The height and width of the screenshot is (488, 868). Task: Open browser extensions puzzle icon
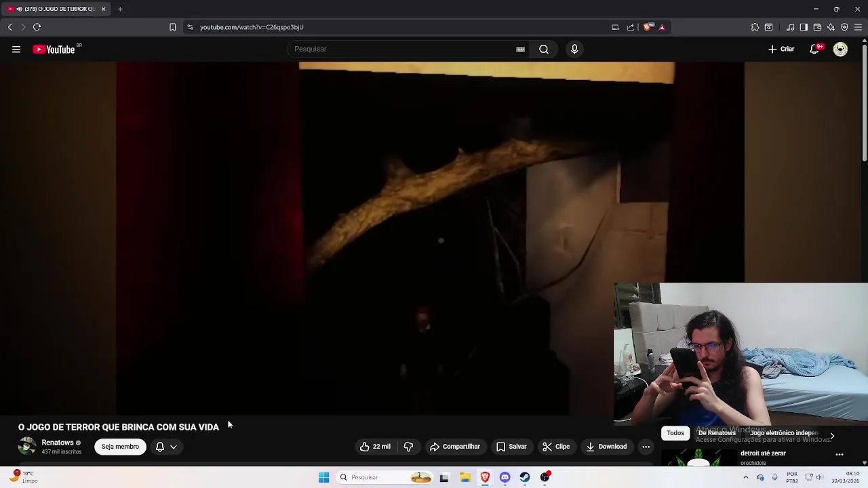(755, 27)
